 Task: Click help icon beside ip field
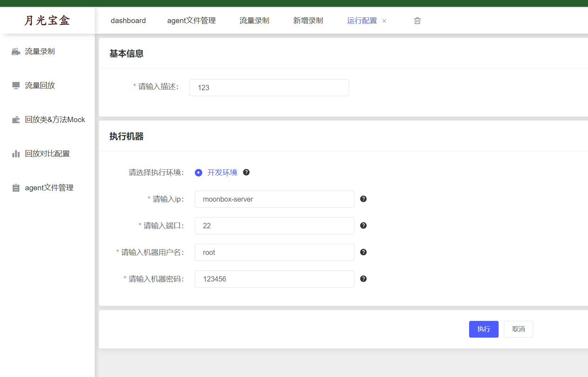363,199
